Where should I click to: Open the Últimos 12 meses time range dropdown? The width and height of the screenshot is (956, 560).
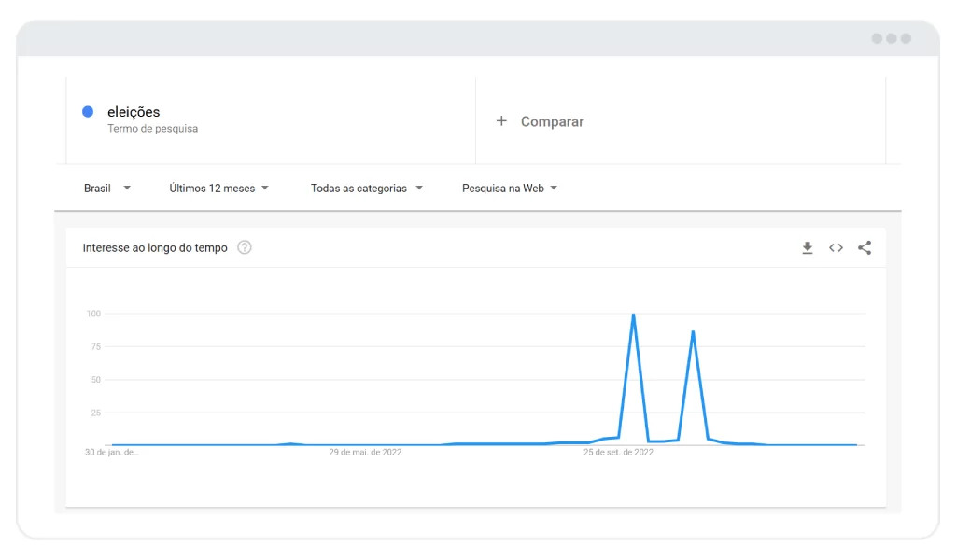tap(218, 189)
